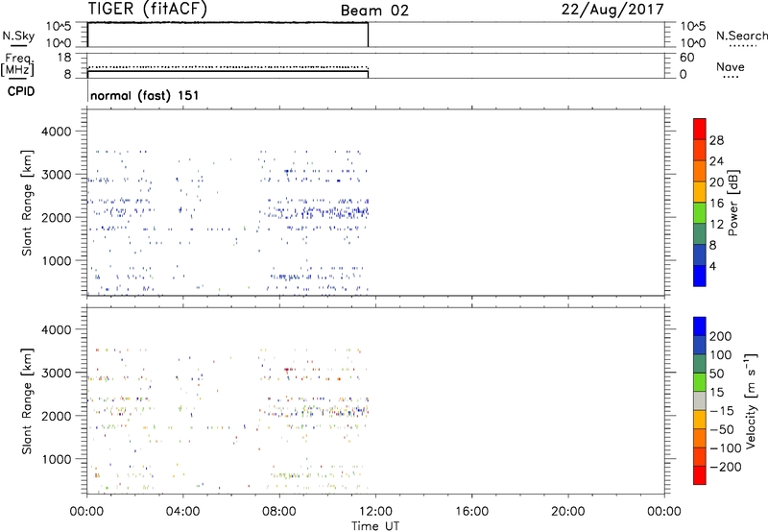Click the gray -15 to 15 segment of the Velocity colorbar
The width and height of the screenshot is (768, 532).
tap(700, 400)
